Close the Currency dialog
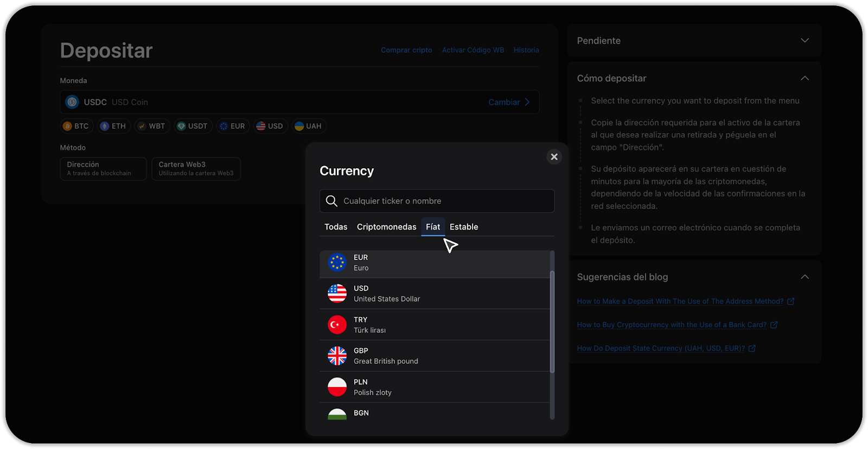Screen dimensions: 868x449 pos(554,157)
